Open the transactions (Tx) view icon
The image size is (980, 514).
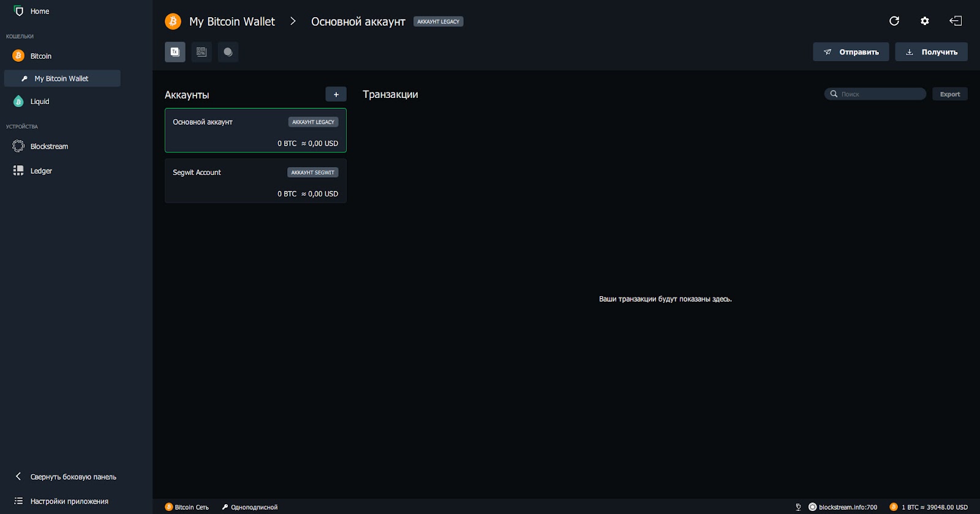click(175, 52)
